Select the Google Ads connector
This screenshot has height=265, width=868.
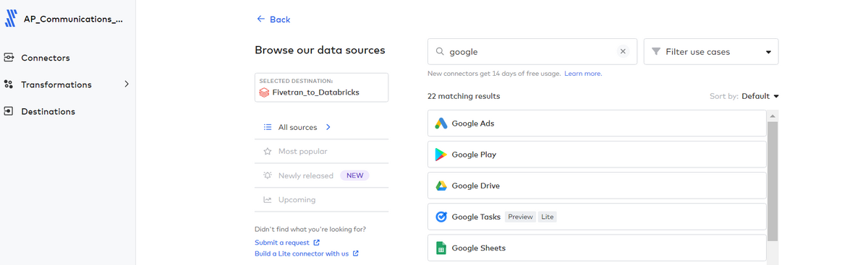coord(597,123)
